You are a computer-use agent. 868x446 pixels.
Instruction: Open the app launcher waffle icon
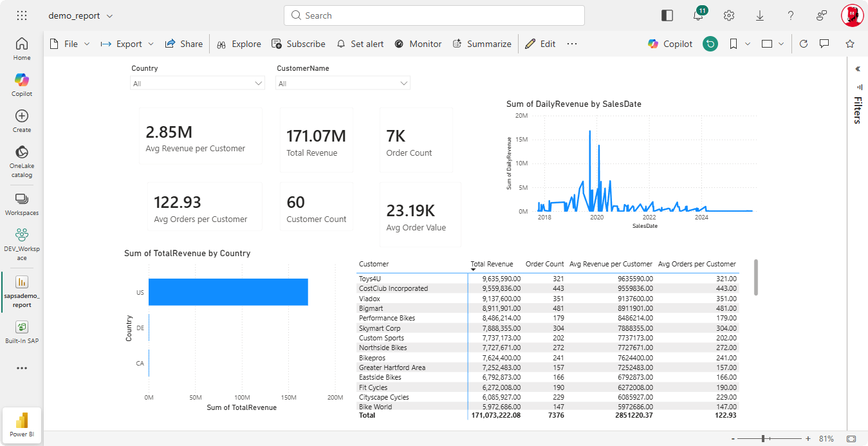[22, 15]
